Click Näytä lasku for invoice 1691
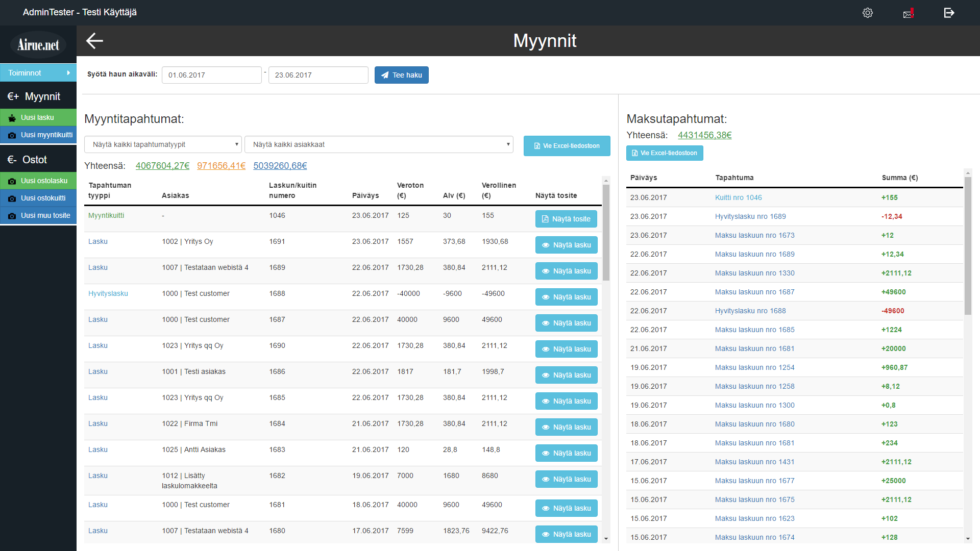Screen dimensions: 980x551 pos(566,245)
